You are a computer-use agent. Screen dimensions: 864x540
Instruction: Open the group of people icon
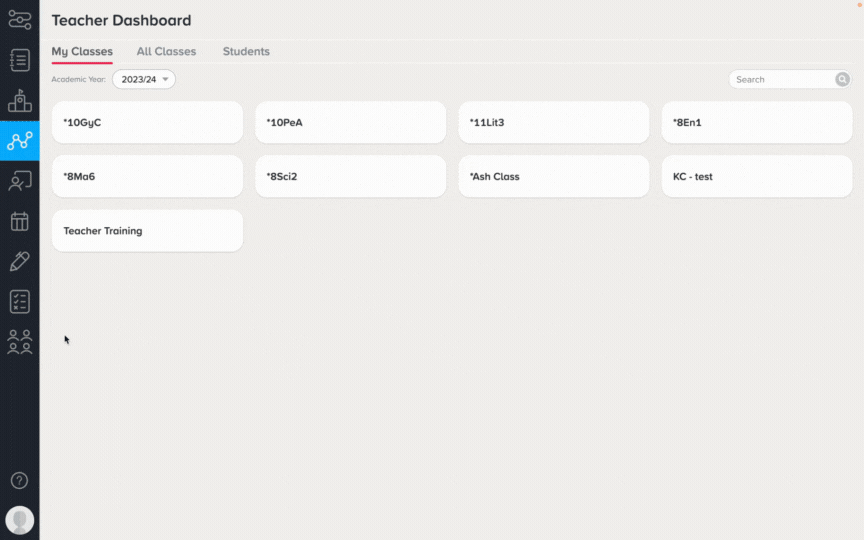[x=20, y=342]
